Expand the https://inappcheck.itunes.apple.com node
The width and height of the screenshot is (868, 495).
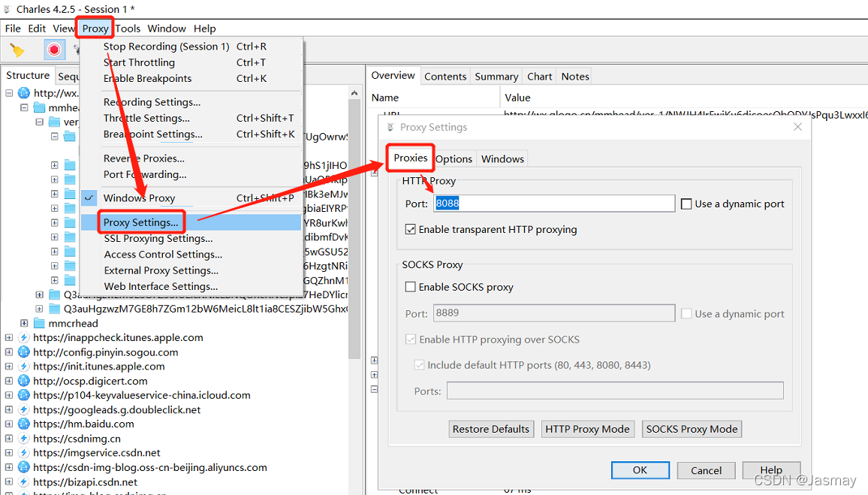9,337
